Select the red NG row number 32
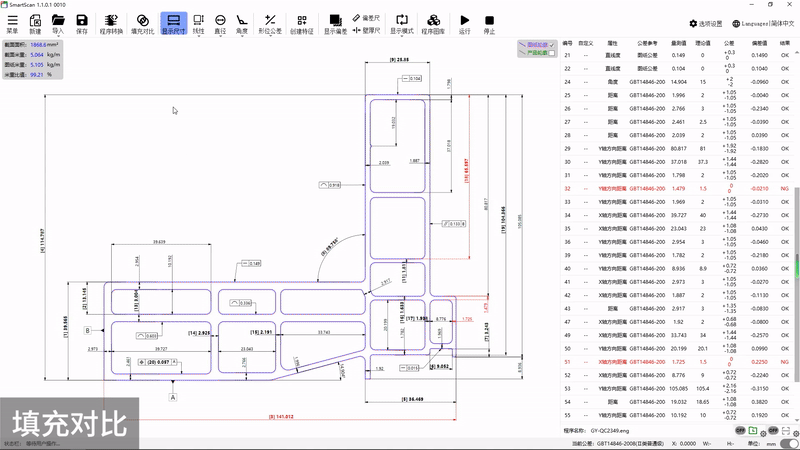 (x=567, y=188)
